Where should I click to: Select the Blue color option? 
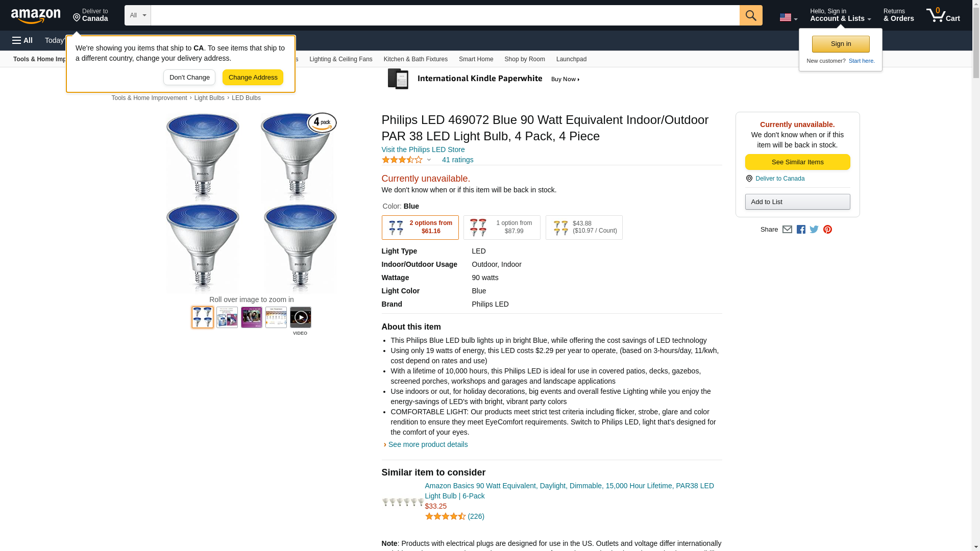coord(420,228)
